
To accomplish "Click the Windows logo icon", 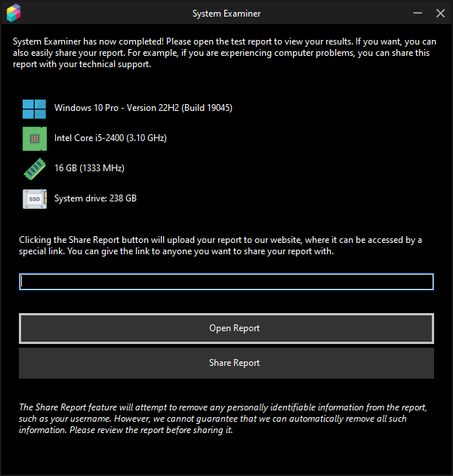I will (34, 109).
